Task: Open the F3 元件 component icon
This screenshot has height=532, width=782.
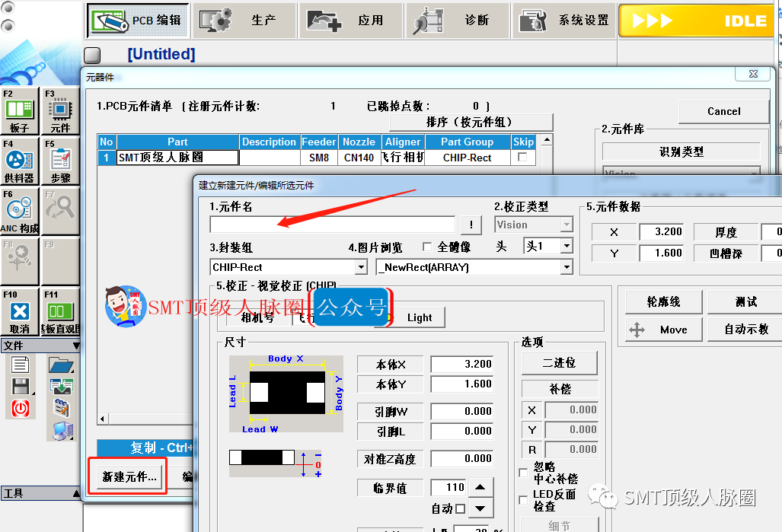Action: 60,111
